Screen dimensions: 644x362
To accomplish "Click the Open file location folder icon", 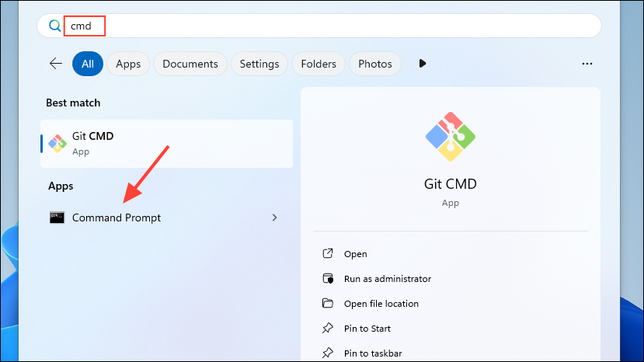I will 327,303.
